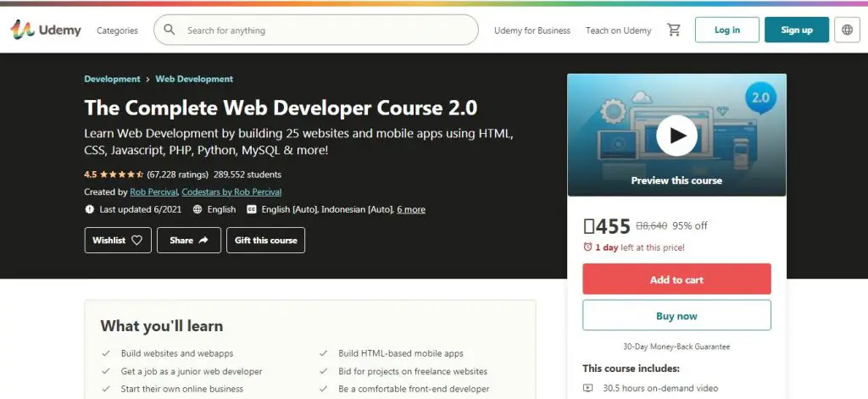The width and height of the screenshot is (868, 399).
Task: Click the search magnifier icon
Action: [x=170, y=30]
